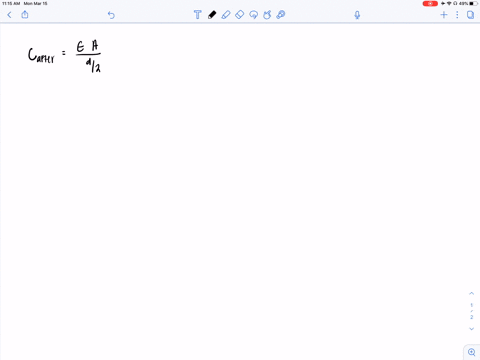Tap the red screen recording indicator
This screenshot has height=360, width=480.
[430, 4]
